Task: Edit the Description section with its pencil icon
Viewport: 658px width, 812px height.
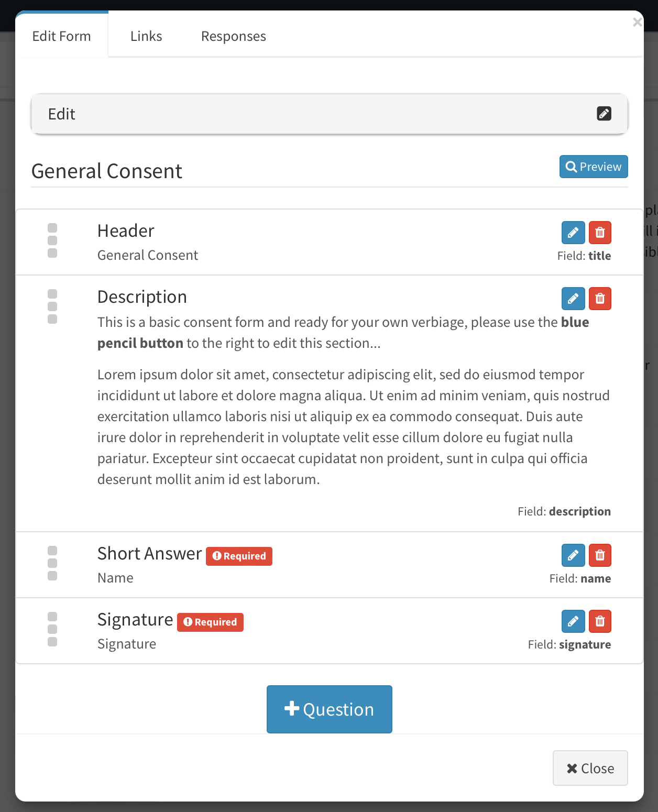Action: (x=573, y=299)
